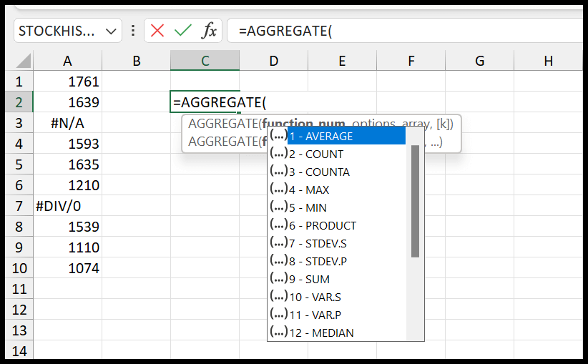
Task: Click the vertical dots formula bar handle
Action: point(133,30)
